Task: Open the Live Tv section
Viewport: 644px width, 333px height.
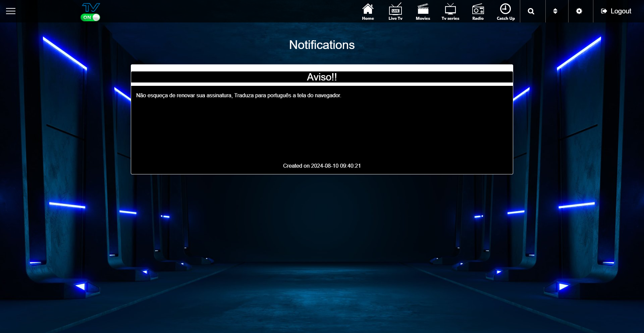Action: (x=395, y=12)
